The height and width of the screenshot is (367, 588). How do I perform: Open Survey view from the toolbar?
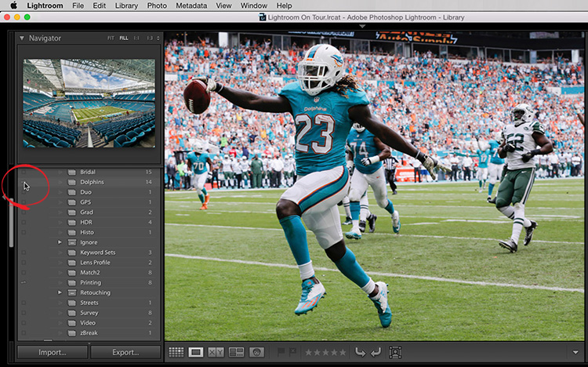point(236,352)
